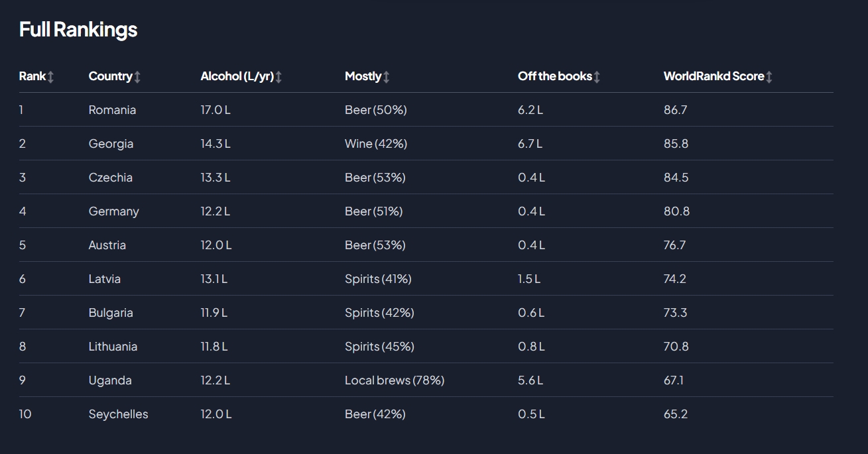
Task: Click the sort icon next to Mostly
Action: point(386,77)
